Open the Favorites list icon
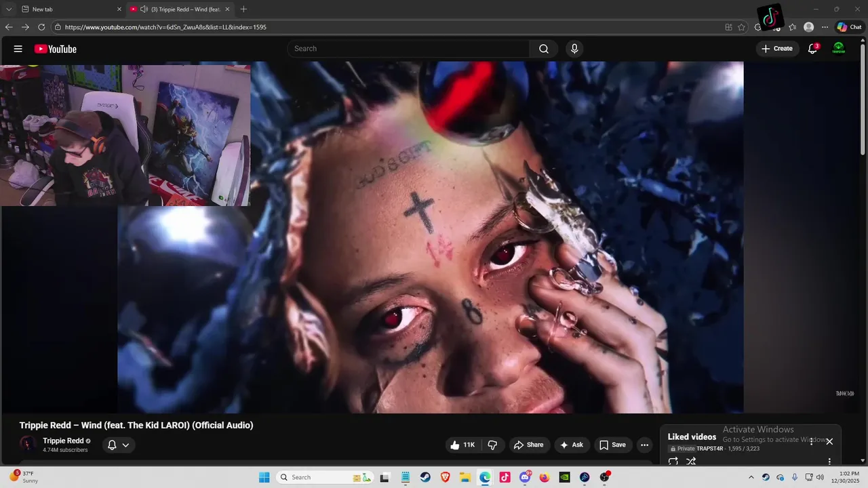Image resolution: width=868 pixels, height=488 pixels. [x=792, y=27]
